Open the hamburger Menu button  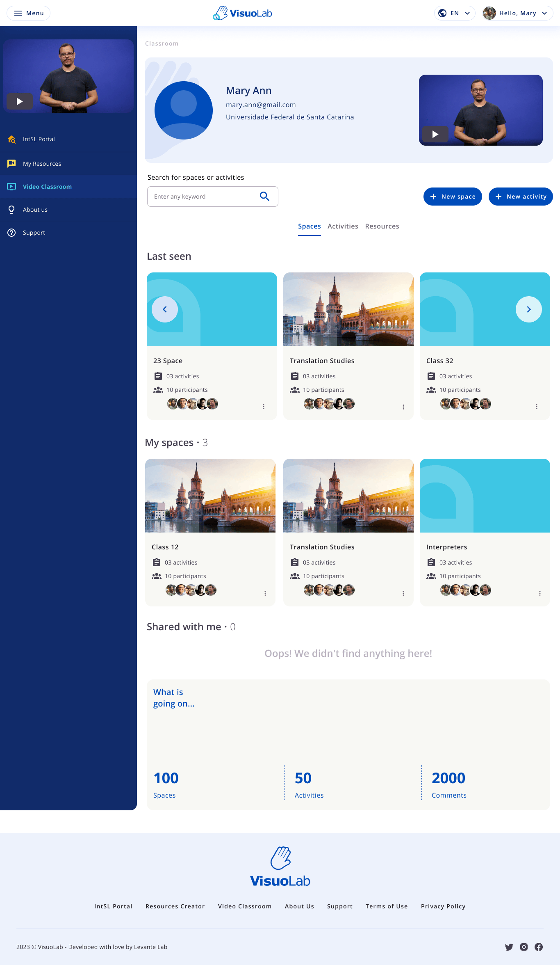(x=29, y=13)
